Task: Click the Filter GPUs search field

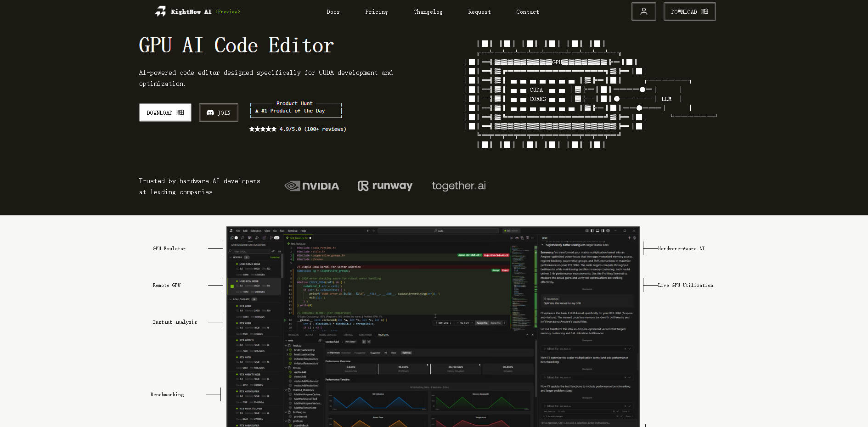Action: pos(250,251)
